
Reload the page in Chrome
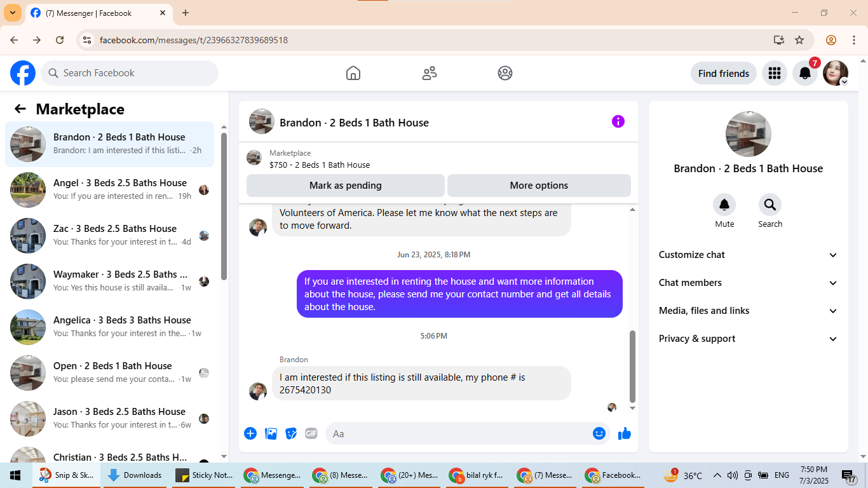[60, 40]
